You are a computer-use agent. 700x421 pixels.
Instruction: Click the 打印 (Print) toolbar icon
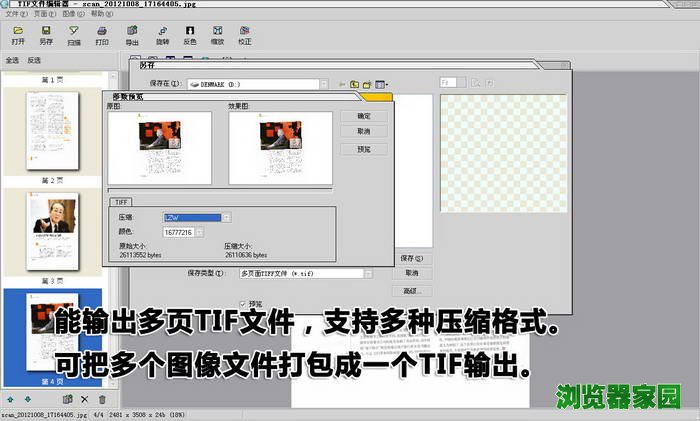pos(102,36)
